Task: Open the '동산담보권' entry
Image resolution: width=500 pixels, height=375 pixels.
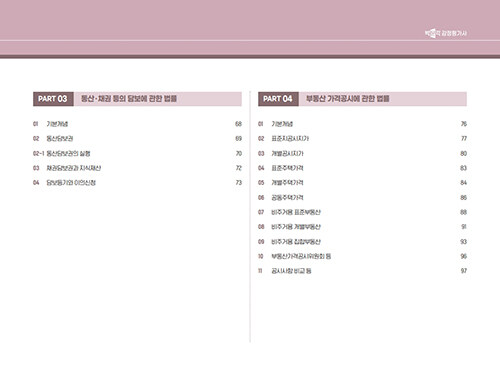Action: 60,139
